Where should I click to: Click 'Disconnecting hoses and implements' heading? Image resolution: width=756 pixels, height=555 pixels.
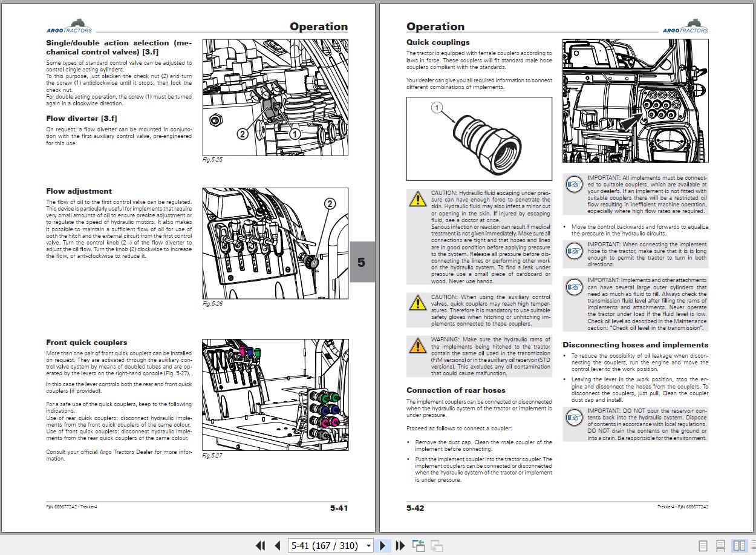pos(635,345)
